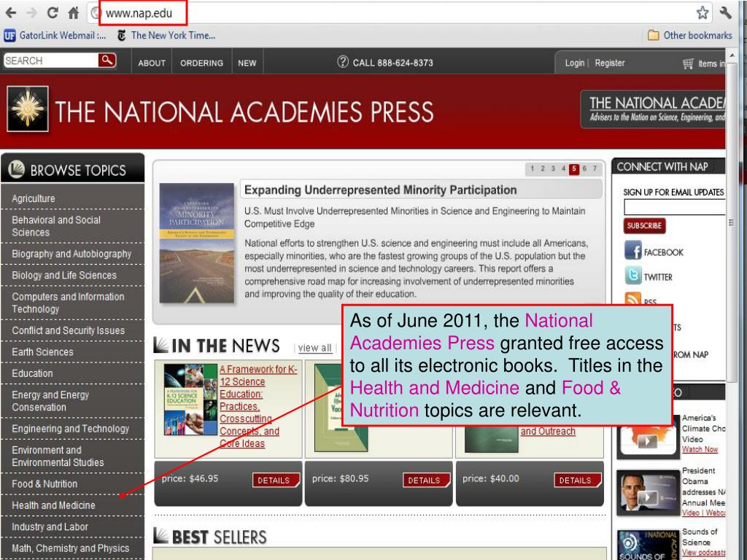Select Math, Chemistry and Physics topic

click(72, 548)
